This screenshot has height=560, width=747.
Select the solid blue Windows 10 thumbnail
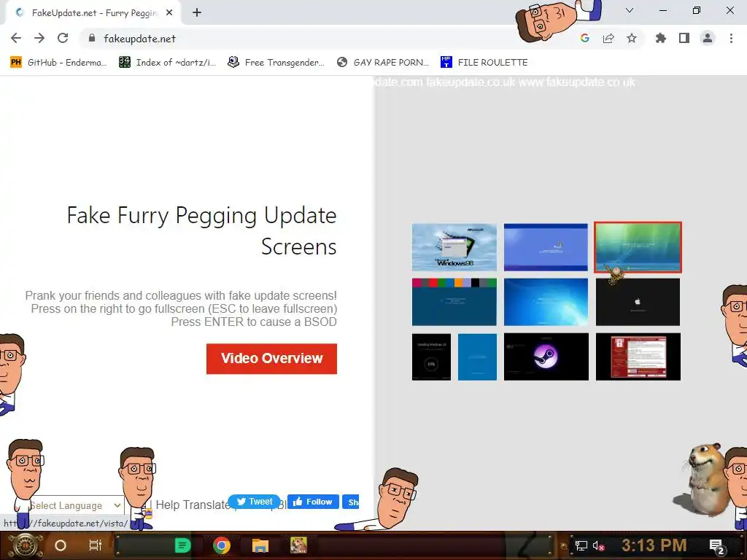point(477,357)
